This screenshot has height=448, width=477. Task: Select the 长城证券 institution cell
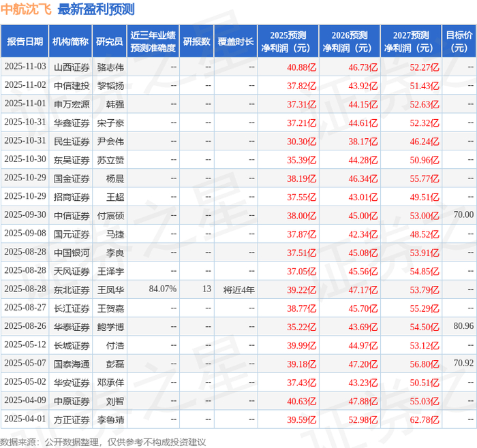(72, 345)
